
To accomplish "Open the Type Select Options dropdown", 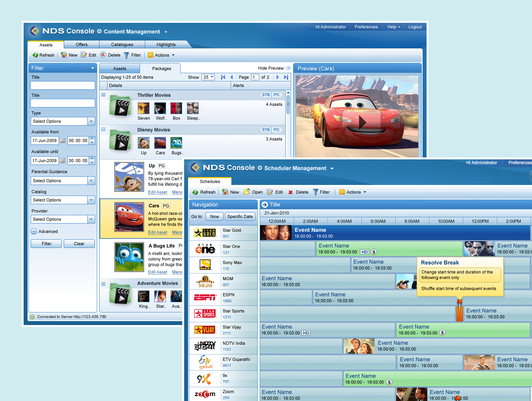I will coord(63,121).
